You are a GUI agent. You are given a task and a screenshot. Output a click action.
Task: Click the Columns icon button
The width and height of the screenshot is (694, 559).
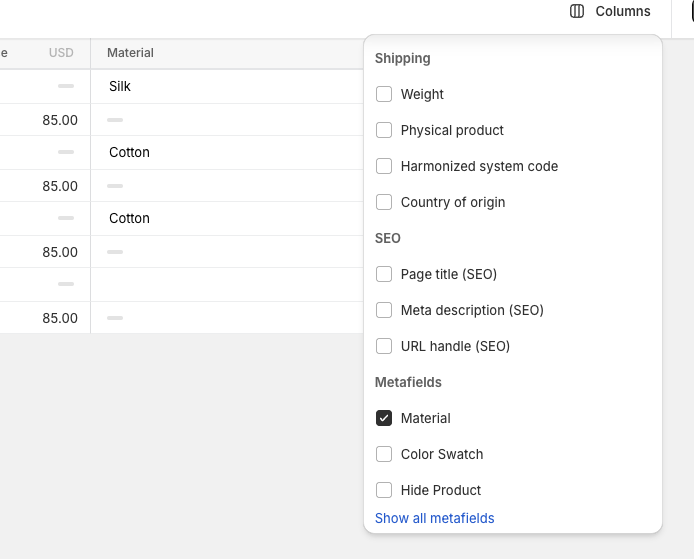click(610, 12)
